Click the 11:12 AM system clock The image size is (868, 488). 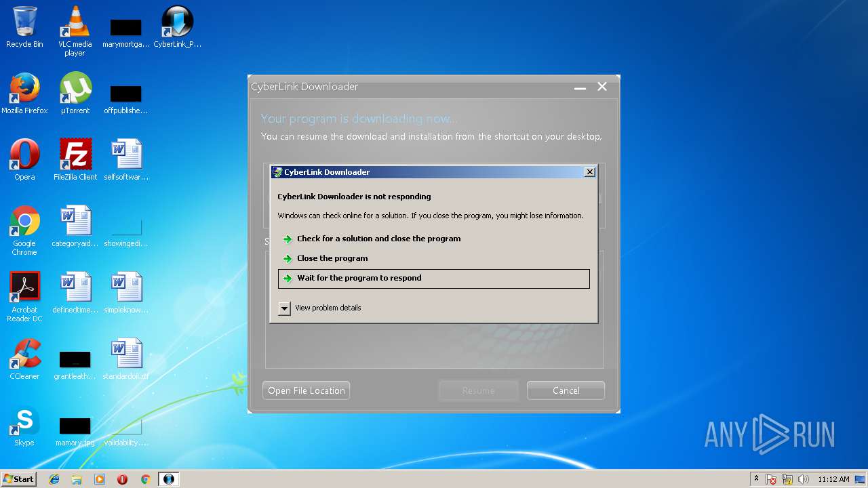(833, 479)
